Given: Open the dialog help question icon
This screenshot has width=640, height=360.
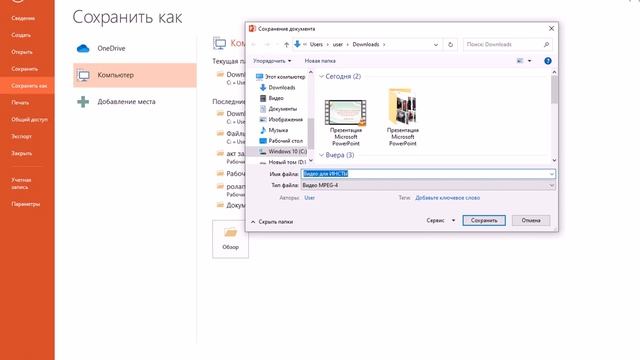Looking at the screenshot, I should (x=548, y=61).
